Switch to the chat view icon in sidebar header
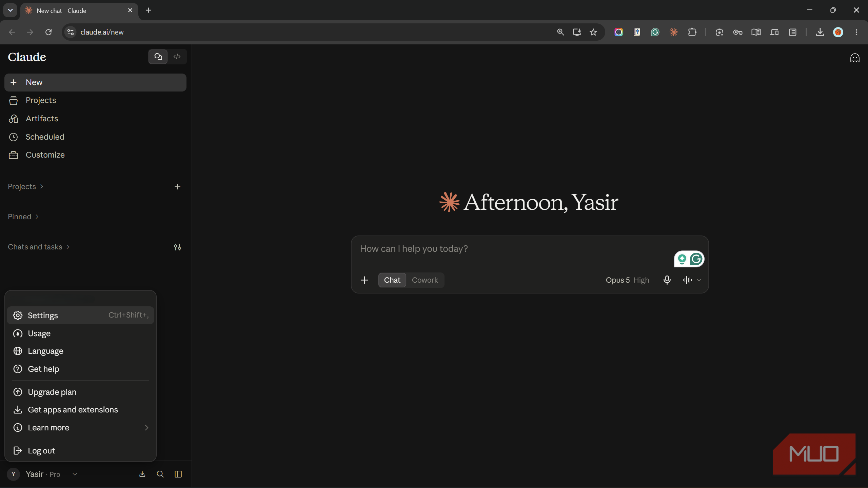The width and height of the screenshot is (868, 488). [158, 57]
